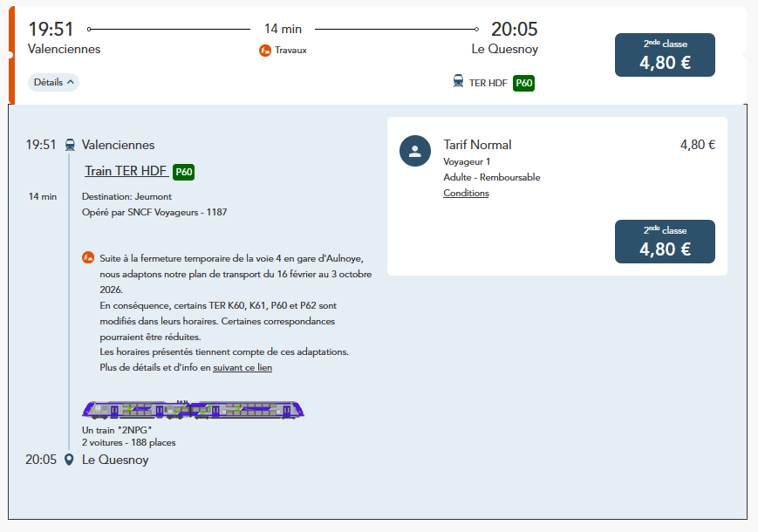Click the 19:51 departure time in header
Viewport: 758px width, 532px height.
pos(51,29)
